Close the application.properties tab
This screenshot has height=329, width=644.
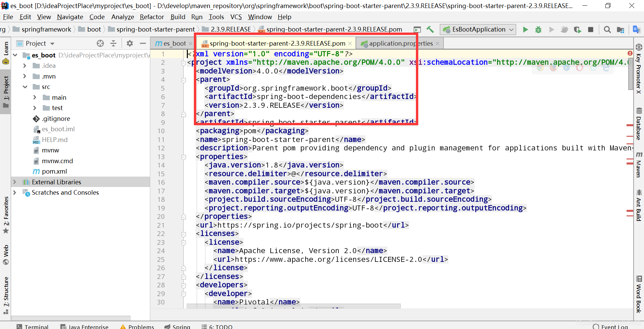click(437, 44)
